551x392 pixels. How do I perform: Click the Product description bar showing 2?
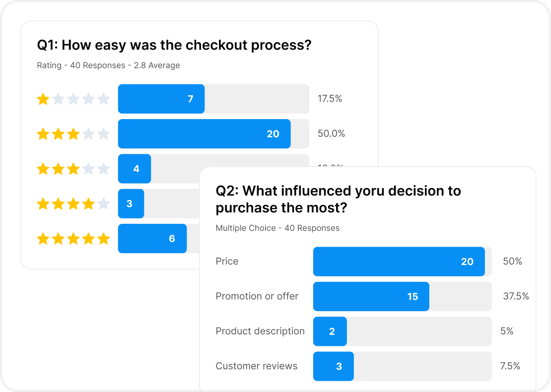330,331
